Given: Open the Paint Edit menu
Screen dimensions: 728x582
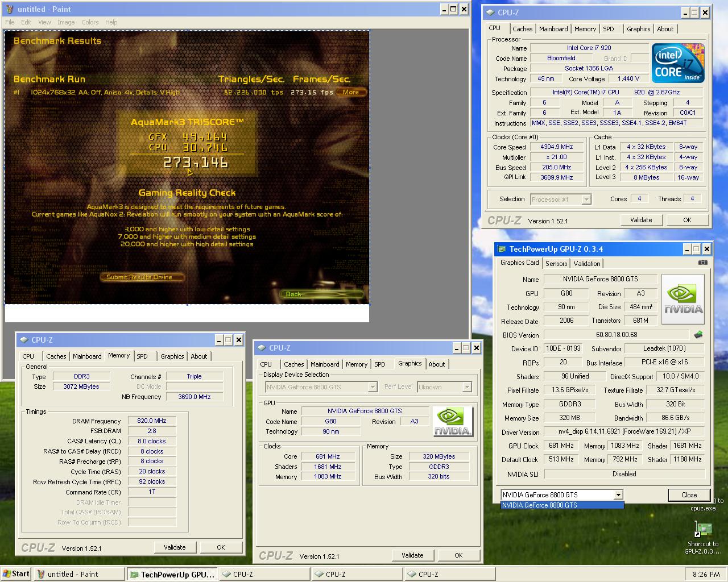Looking at the screenshot, I should tap(26, 22).
